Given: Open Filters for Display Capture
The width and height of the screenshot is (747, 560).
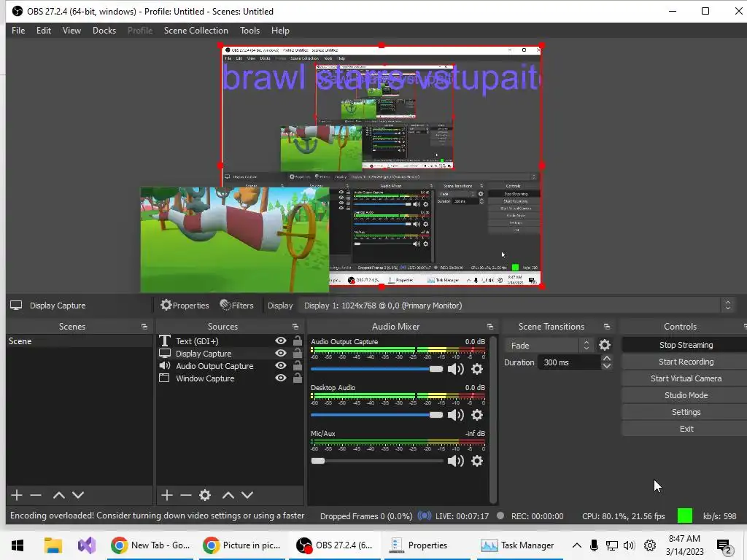Looking at the screenshot, I should 237,306.
